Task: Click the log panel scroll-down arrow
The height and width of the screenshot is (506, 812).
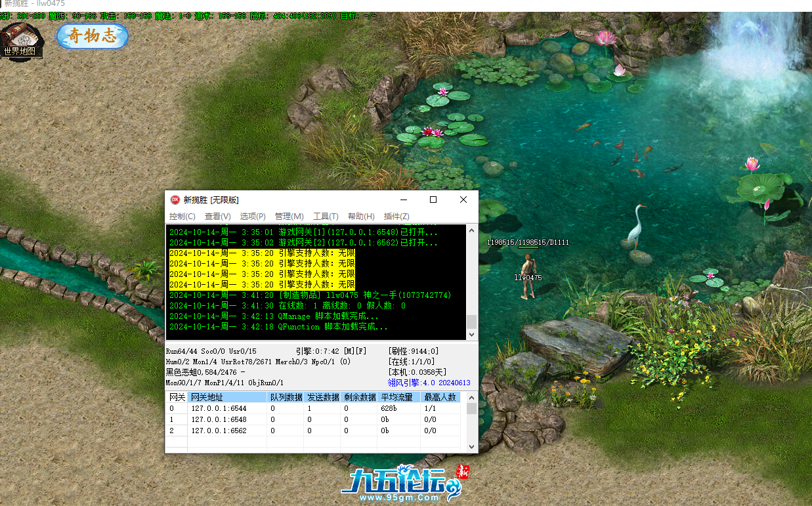Action: coord(471,335)
